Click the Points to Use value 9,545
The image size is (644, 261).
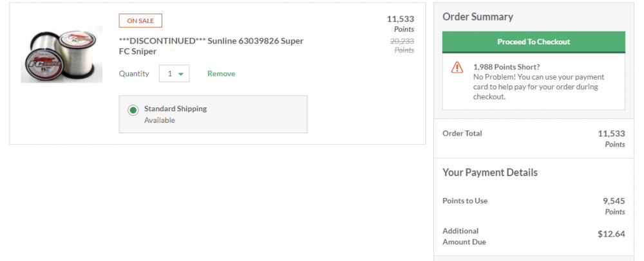coord(614,201)
